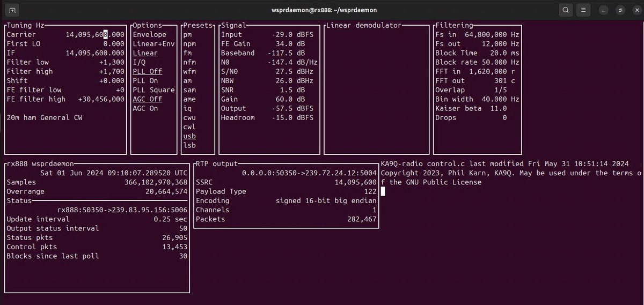The height and width of the screenshot is (305, 644).
Task: Open the terminal search icon
Action: point(565,10)
